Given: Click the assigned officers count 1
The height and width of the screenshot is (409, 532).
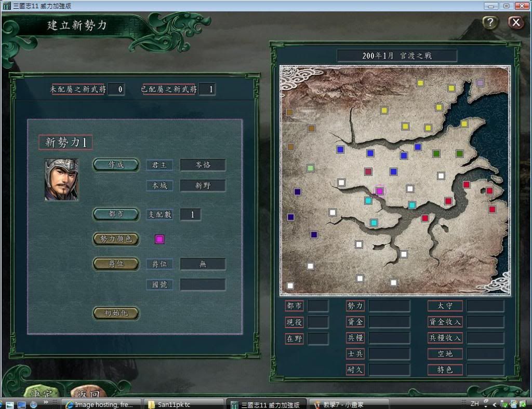Looking at the screenshot, I should pyautogui.click(x=207, y=89).
